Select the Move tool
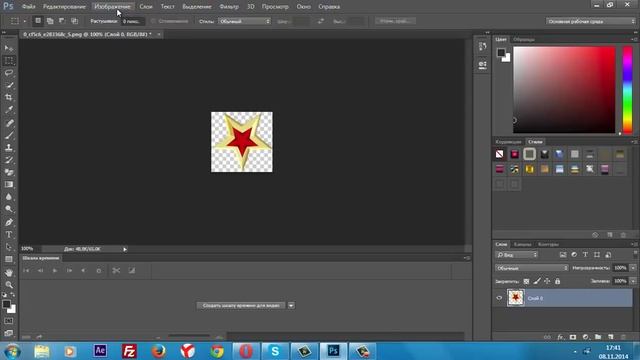This screenshot has height=360, width=640. pos(9,48)
